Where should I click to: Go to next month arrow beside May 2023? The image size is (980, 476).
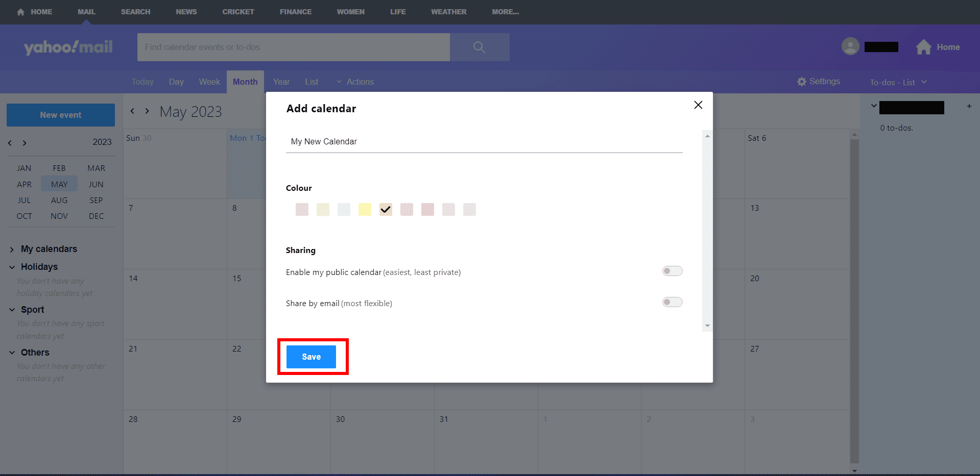(147, 111)
